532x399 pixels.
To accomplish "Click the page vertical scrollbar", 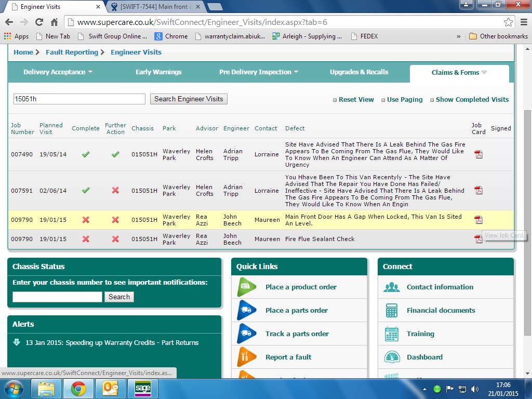I will coord(527,222).
